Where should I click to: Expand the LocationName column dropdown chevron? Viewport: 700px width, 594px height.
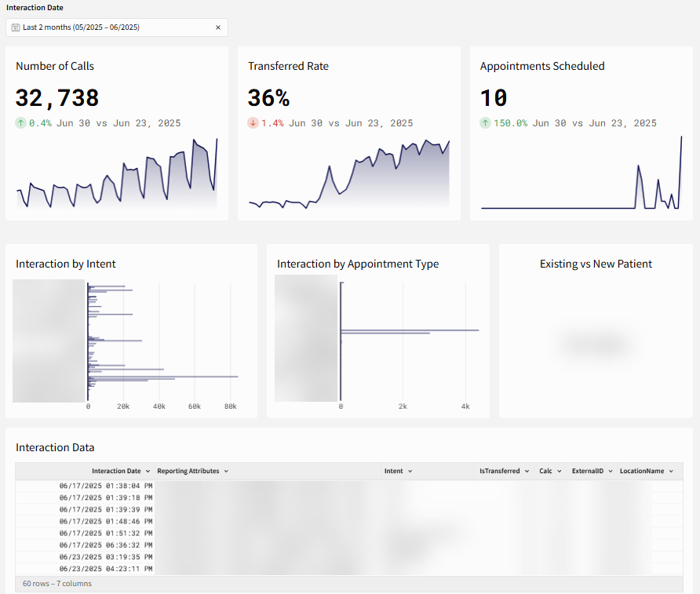671,472
